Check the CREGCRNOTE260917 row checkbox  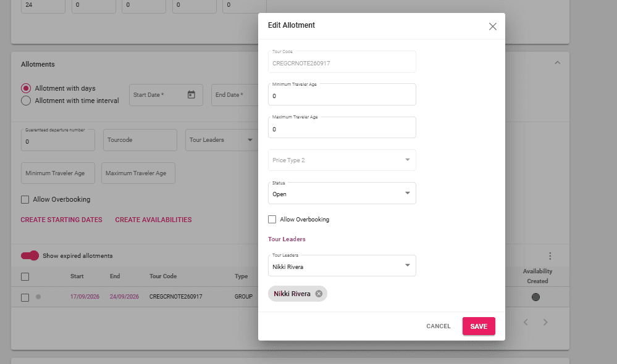pyautogui.click(x=25, y=297)
